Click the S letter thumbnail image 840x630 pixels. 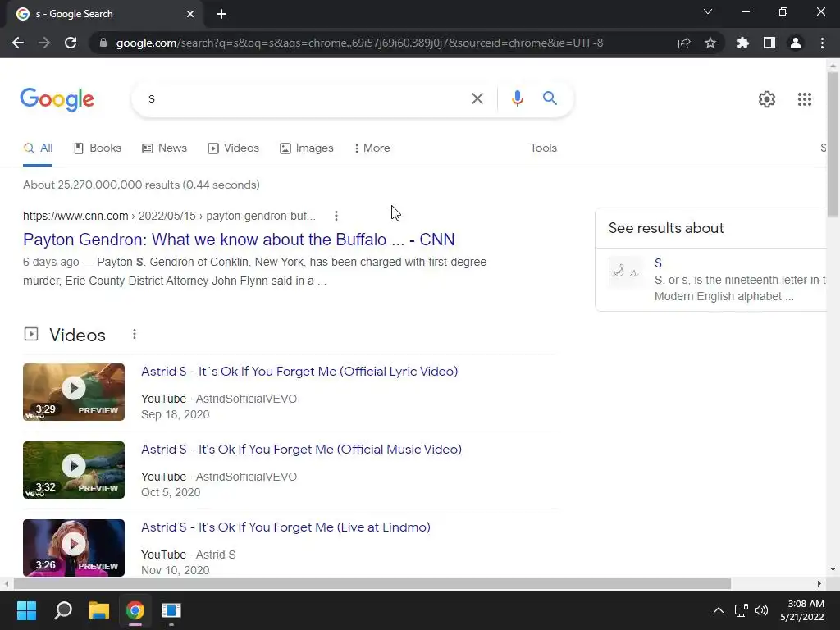click(x=627, y=272)
